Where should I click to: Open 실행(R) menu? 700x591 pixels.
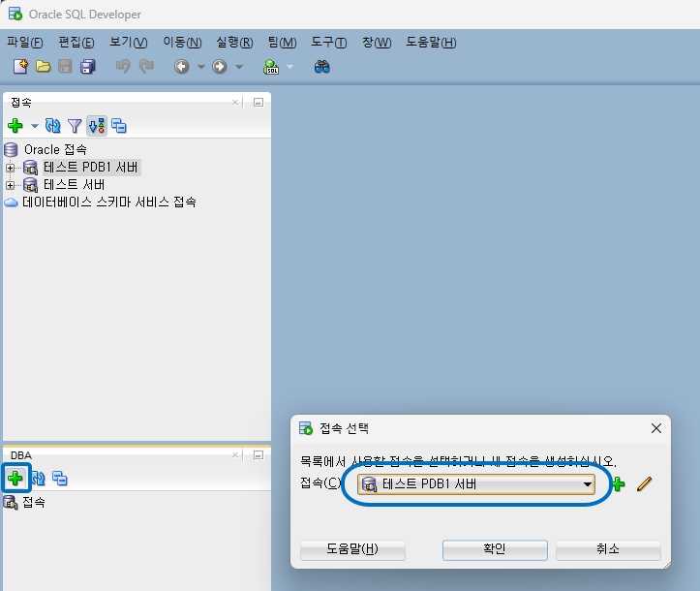pyautogui.click(x=235, y=42)
